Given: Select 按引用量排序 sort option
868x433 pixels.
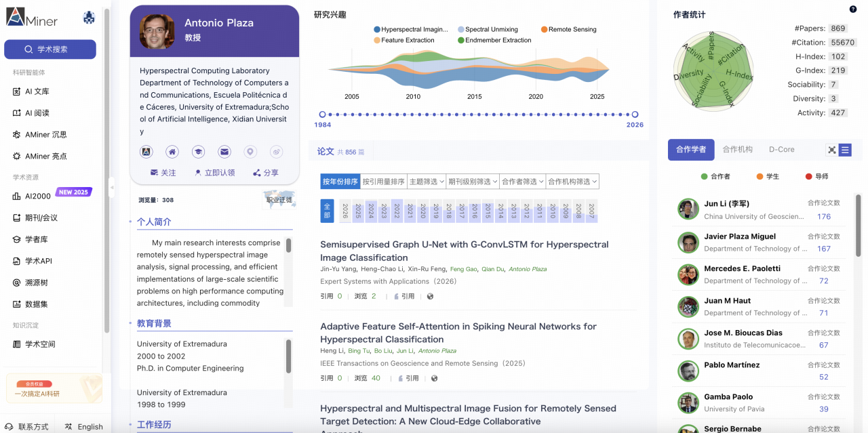Looking at the screenshot, I should tap(383, 182).
